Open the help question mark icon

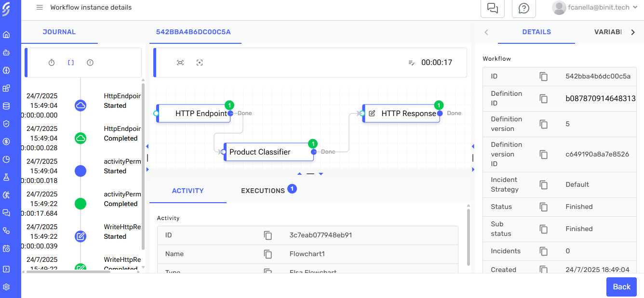[x=523, y=8]
